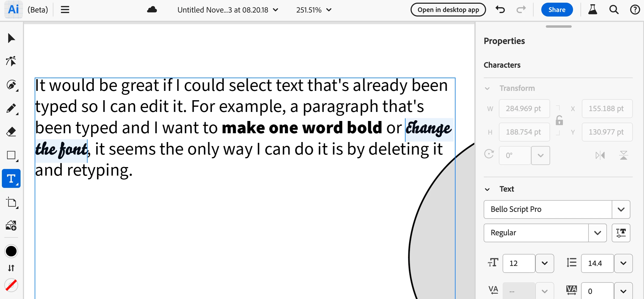The height and width of the screenshot is (299, 644).
Task: Select the Eraser tool
Action: point(11,132)
